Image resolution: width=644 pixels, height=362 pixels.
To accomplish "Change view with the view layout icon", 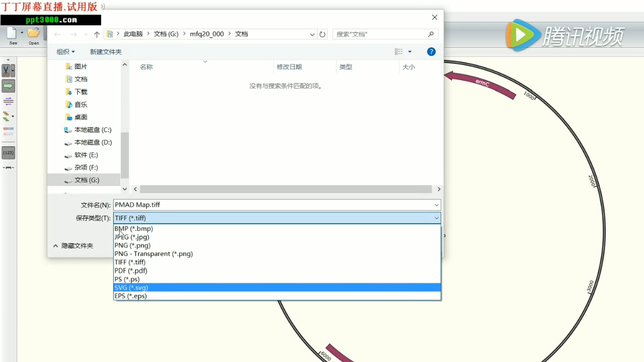I will point(399,52).
